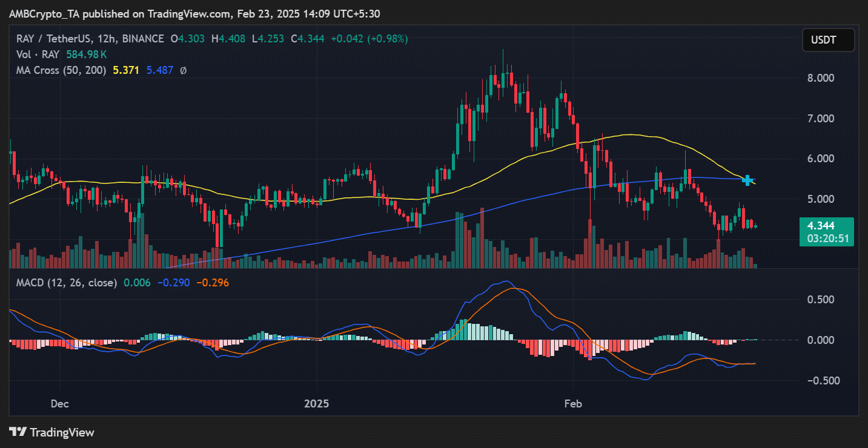Screen dimensions: 868x448
Task: Click the 0.500 MACD axis label
Action: [x=821, y=300]
